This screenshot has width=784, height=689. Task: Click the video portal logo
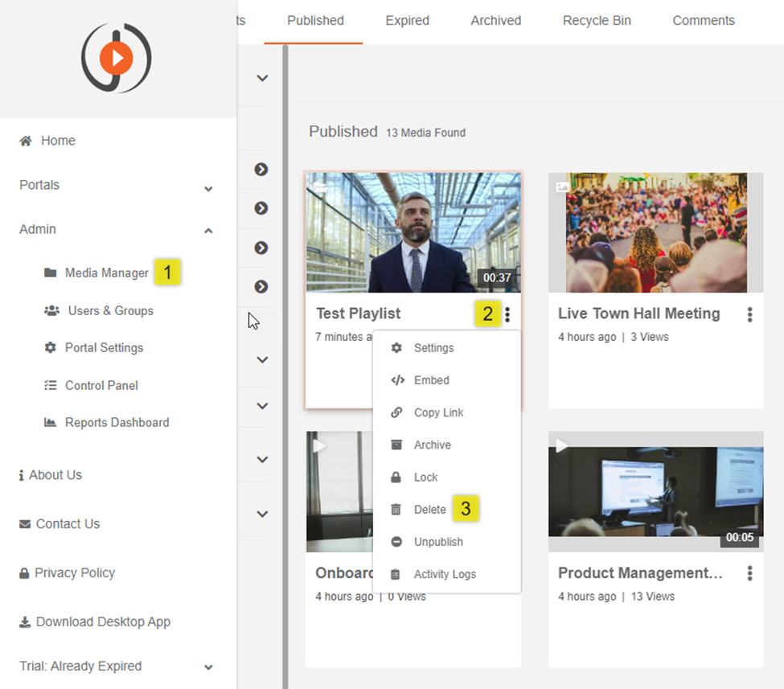(x=117, y=58)
